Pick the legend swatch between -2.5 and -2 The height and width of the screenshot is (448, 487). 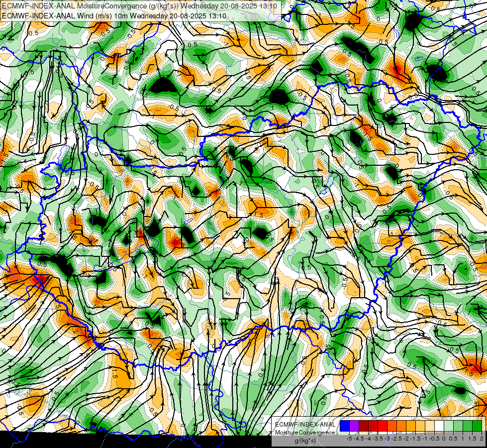401,426
